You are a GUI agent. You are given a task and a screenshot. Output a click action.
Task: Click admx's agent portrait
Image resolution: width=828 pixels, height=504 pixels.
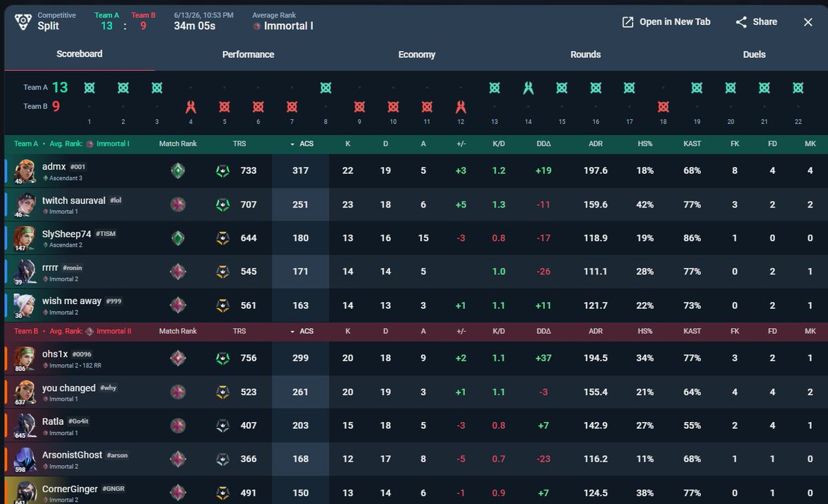point(24,170)
